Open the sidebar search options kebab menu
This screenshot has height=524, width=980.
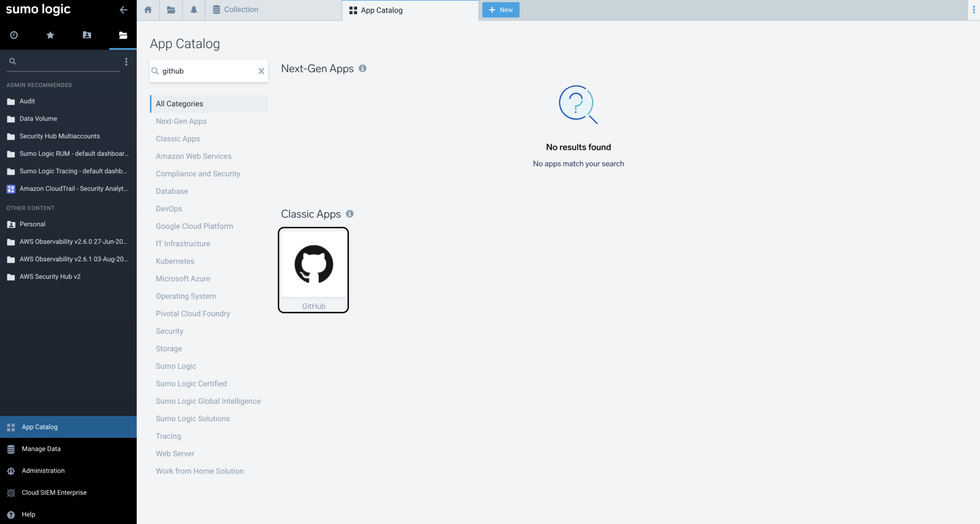[x=126, y=61]
